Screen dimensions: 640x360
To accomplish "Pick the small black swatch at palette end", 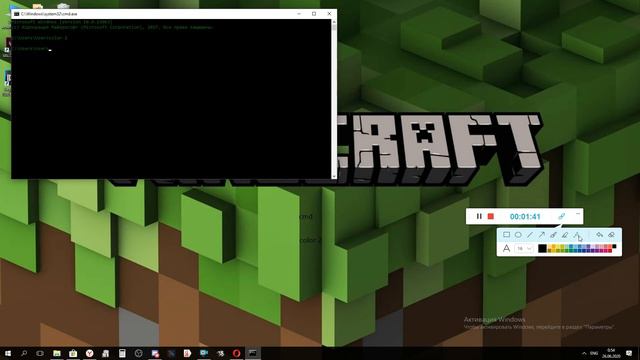I will (x=614, y=246).
